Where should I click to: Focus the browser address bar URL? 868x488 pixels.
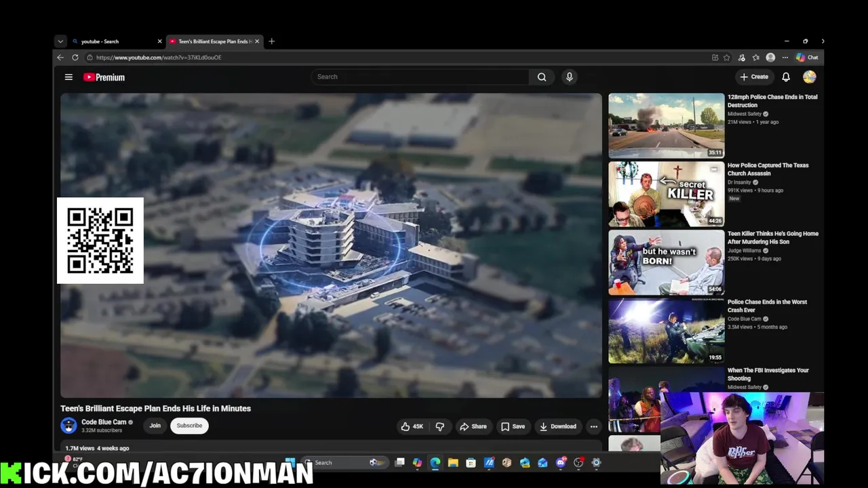159,58
